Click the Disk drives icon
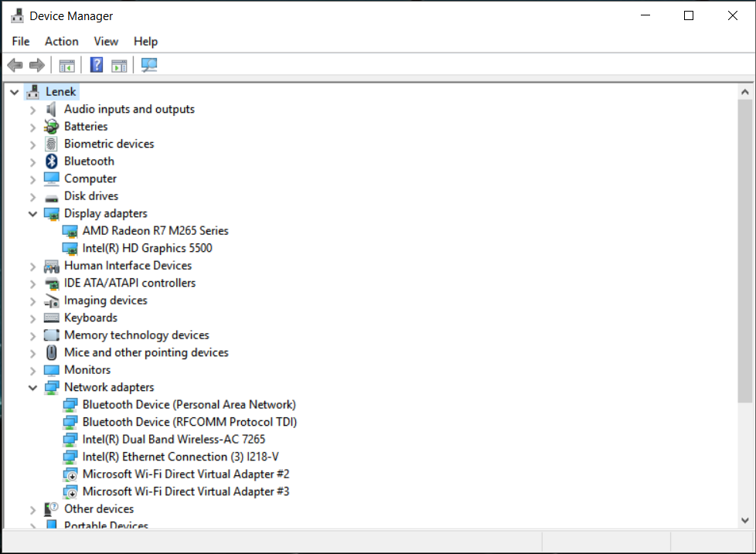756x554 pixels. click(x=52, y=198)
